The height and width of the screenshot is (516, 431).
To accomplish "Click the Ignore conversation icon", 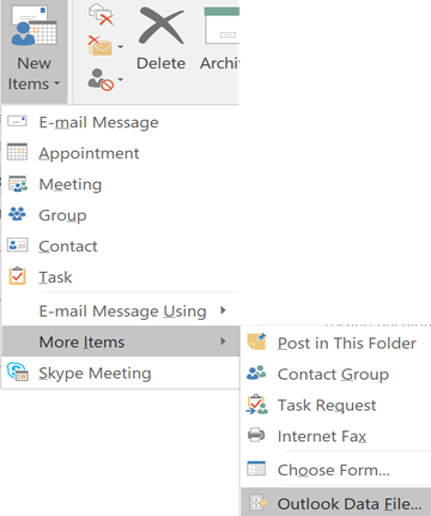I will (101, 14).
